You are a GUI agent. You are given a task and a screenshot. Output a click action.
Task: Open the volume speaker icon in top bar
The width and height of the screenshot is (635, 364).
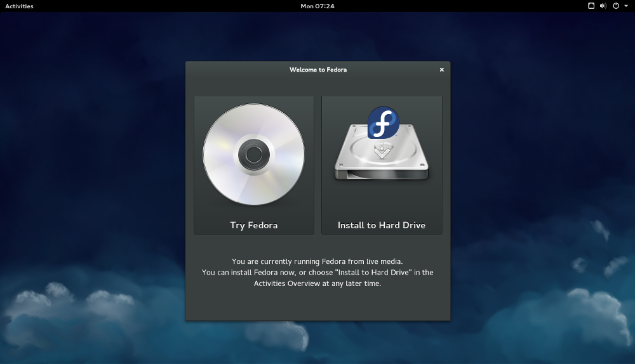coord(603,6)
